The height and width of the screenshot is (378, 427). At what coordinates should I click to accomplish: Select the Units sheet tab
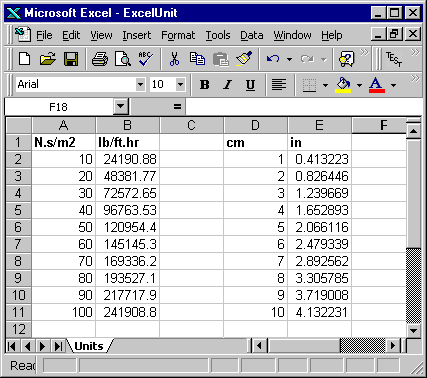click(89, 346)
